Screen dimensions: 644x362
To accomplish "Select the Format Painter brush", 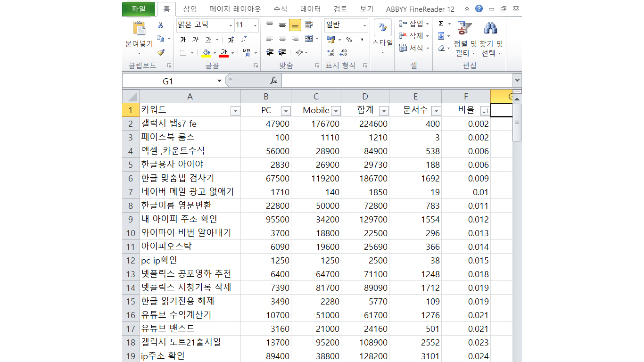I will coord(160,52).
